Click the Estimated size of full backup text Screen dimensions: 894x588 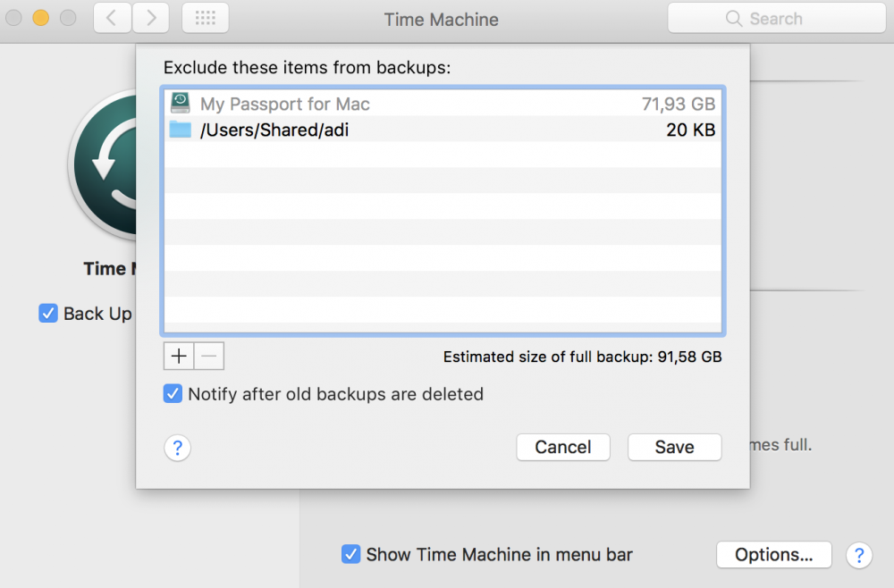(x=583, y=357)
